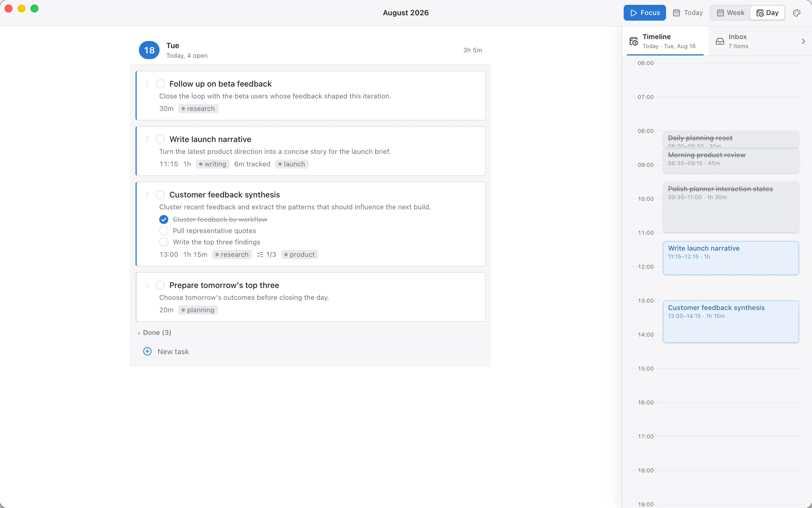Click the 20m duration on Prepare tomorrow's top three
This screenshot has width=812, height=508.
pyautogui.click(x=166, y=310)
